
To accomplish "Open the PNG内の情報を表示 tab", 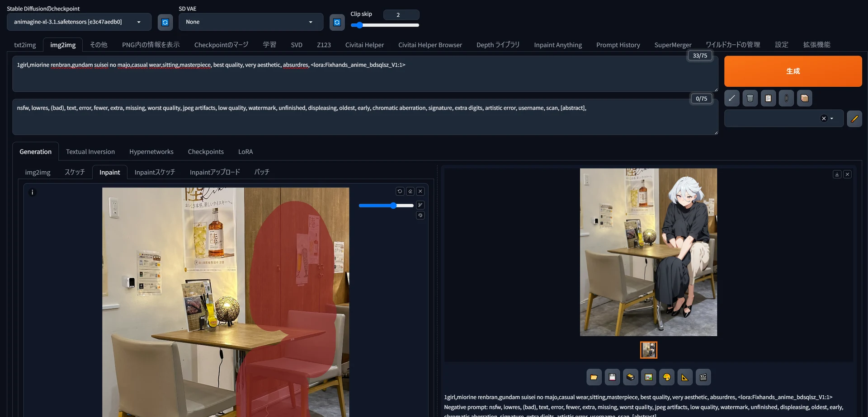I will coord(151,45).
